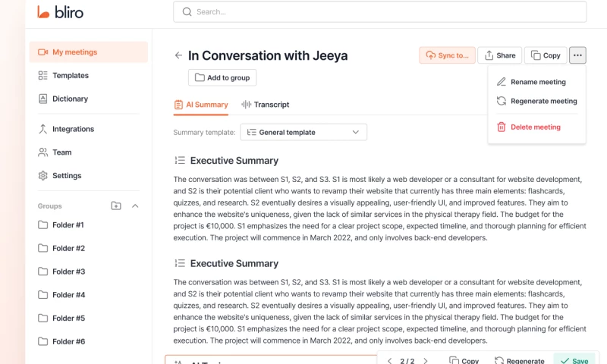Click the Groups section label
The width and height of the screenshot is (607, 364).
[49, 206]
